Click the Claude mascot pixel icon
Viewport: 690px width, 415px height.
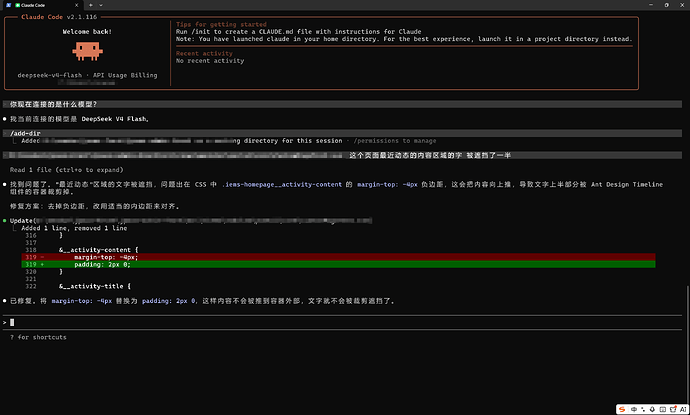(88, 51)
